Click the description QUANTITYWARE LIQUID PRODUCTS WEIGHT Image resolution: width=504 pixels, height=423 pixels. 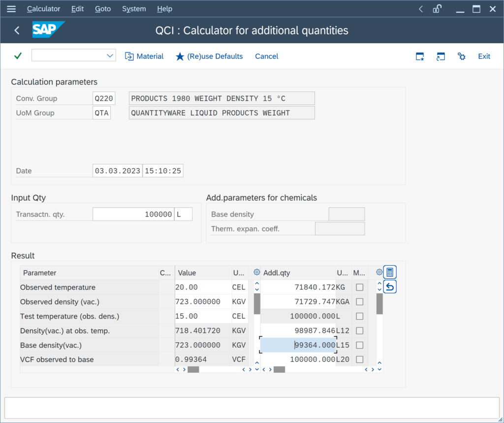pos(222,113)
